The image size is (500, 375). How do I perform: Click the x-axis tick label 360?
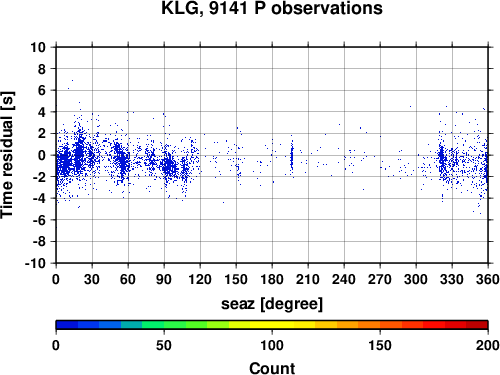click(x=488, y=279)
